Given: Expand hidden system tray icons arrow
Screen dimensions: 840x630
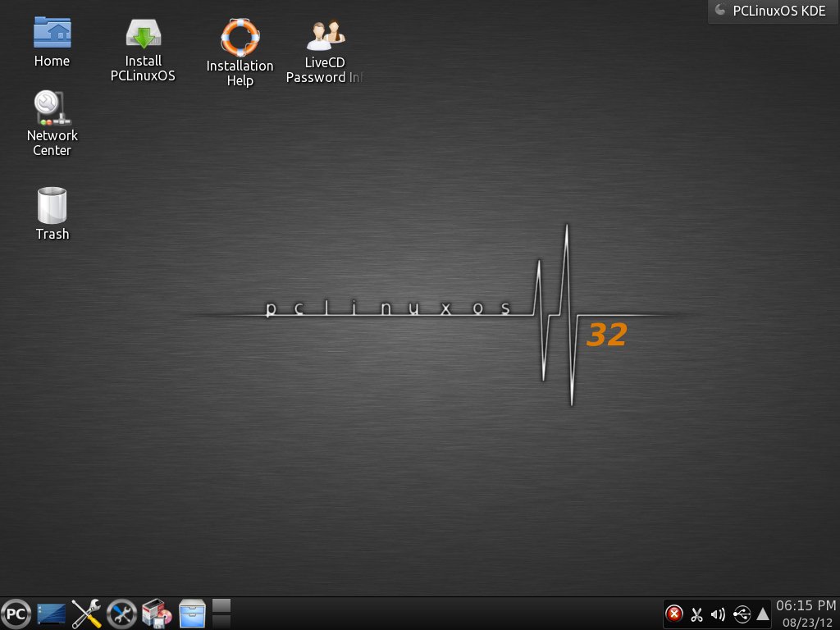Looking at the screenshot, I should coord(762,614).
